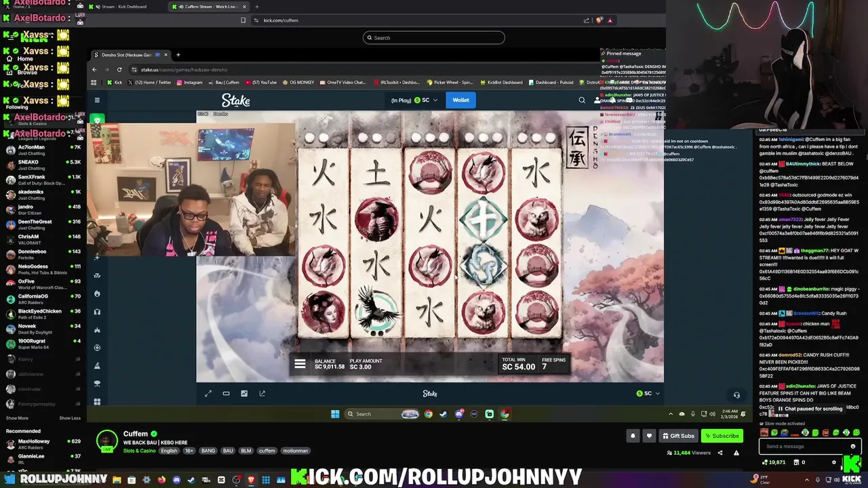This screenshot has width=868, height=488.
Task: Bookmark icon in outer address bar
Action: point(243,20)
